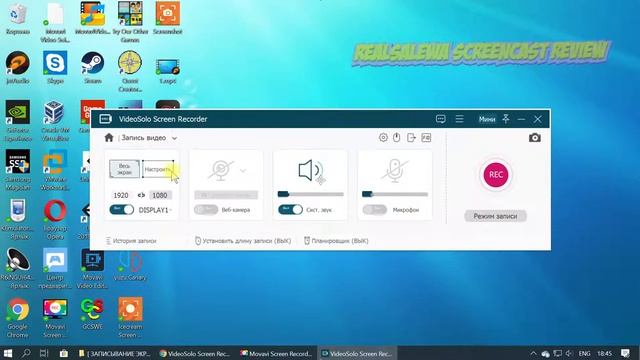Expand the DISPLAY1 dropdown
The width and height of the screenshot is (640, 360).
coord(170,210)
